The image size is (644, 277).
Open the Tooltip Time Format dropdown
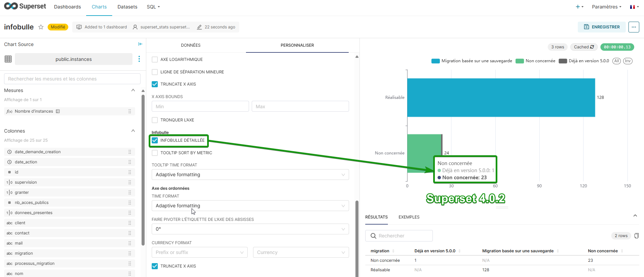tap(250, 175)
